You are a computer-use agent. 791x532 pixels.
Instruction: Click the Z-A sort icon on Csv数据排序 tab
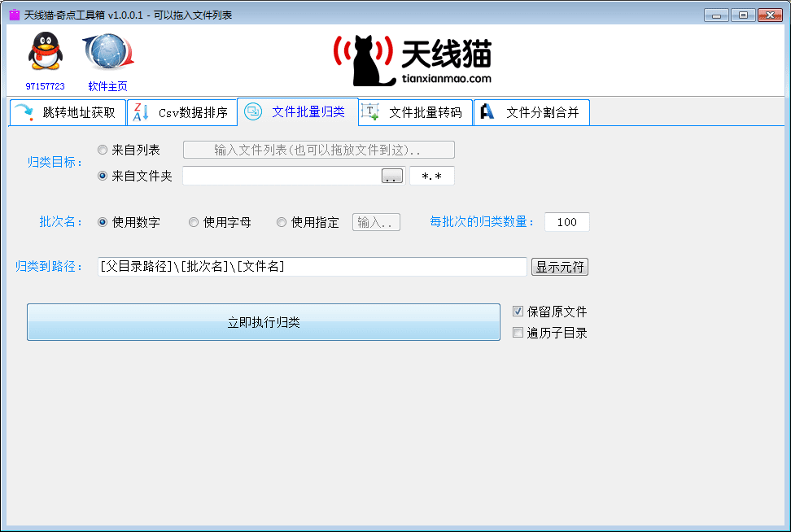click(x=140, y=112)
